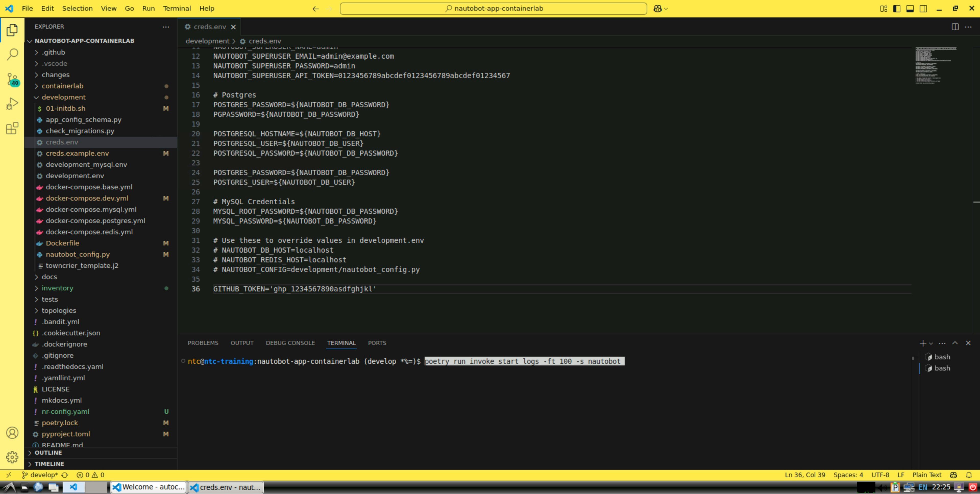980x494 pixels.
Task: Expand the containerlab folder
Action: point(62,86)
